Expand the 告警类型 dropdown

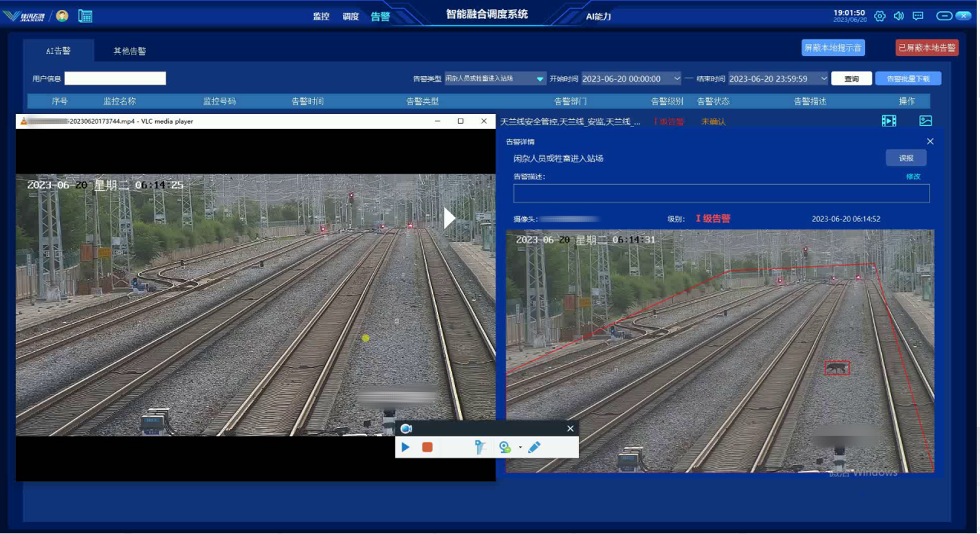tap(539, 79)
